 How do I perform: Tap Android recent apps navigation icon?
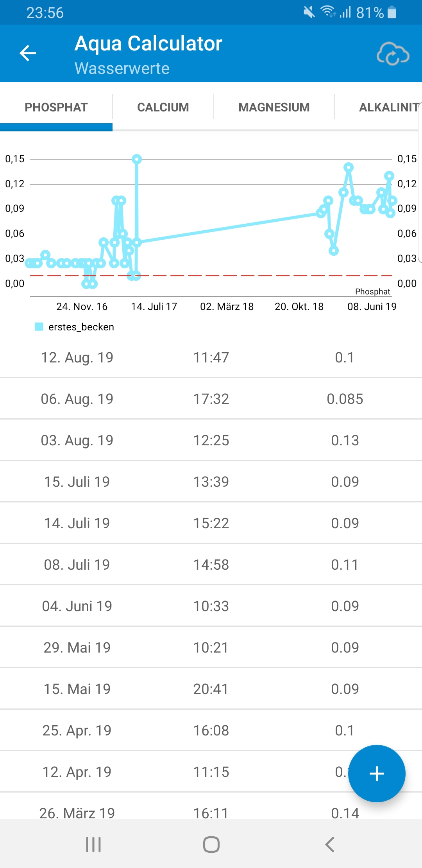pos(93,845)
